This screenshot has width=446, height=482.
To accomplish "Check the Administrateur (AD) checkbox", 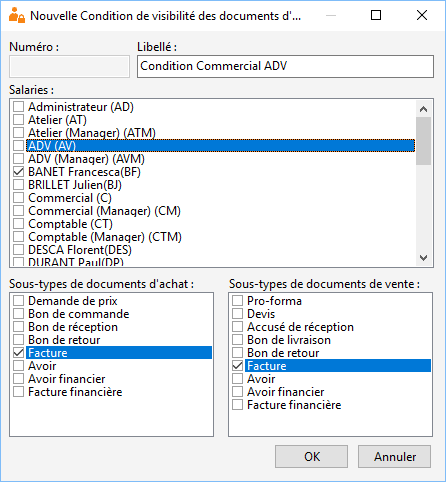I will (19, 107).
